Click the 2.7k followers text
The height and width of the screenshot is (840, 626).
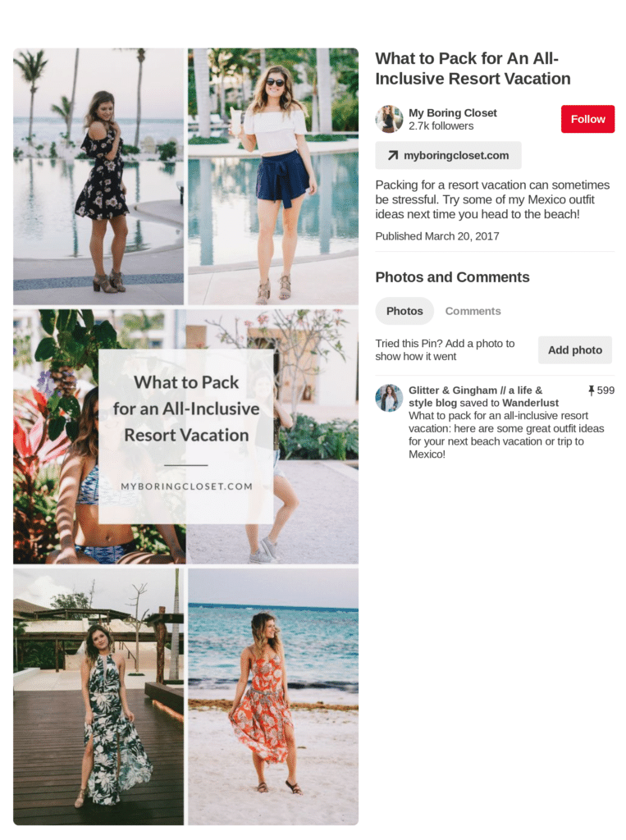click(x=441, y=126)
